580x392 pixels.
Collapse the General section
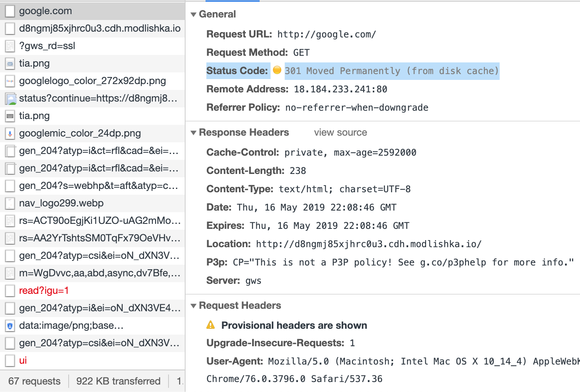(193, 14)
